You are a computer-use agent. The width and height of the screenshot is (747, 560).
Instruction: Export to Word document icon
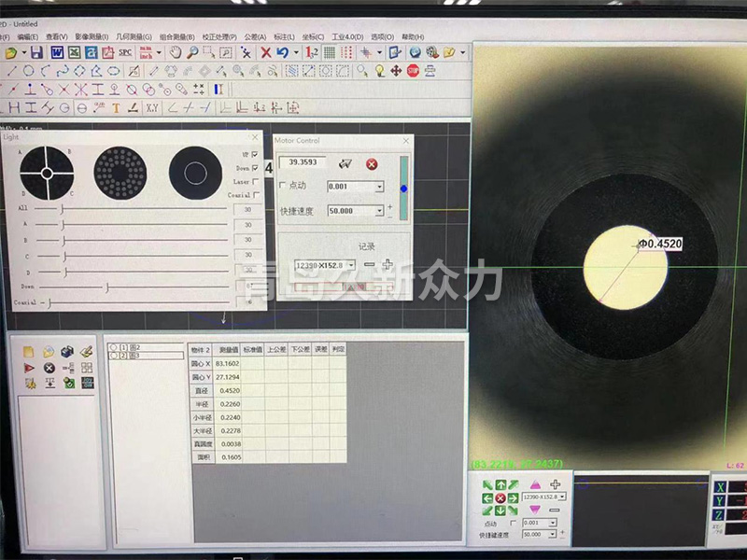[57, 53]
